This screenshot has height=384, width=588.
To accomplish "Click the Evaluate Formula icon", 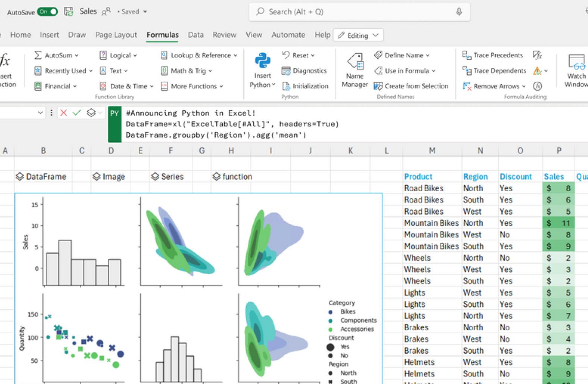I will pos(537,86).
